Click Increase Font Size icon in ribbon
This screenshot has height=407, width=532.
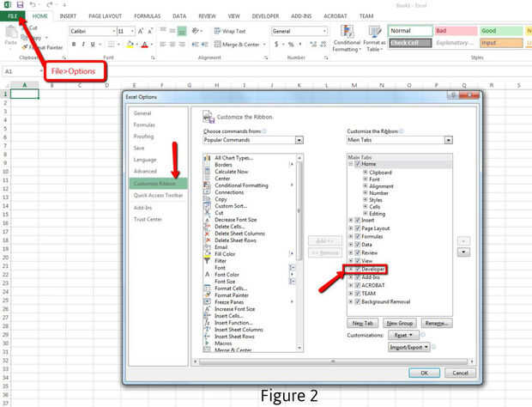(x=141, y=31)
